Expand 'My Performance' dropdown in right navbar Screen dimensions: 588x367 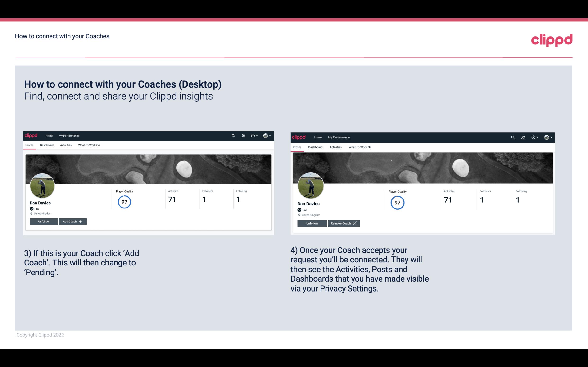coord(339,137)
